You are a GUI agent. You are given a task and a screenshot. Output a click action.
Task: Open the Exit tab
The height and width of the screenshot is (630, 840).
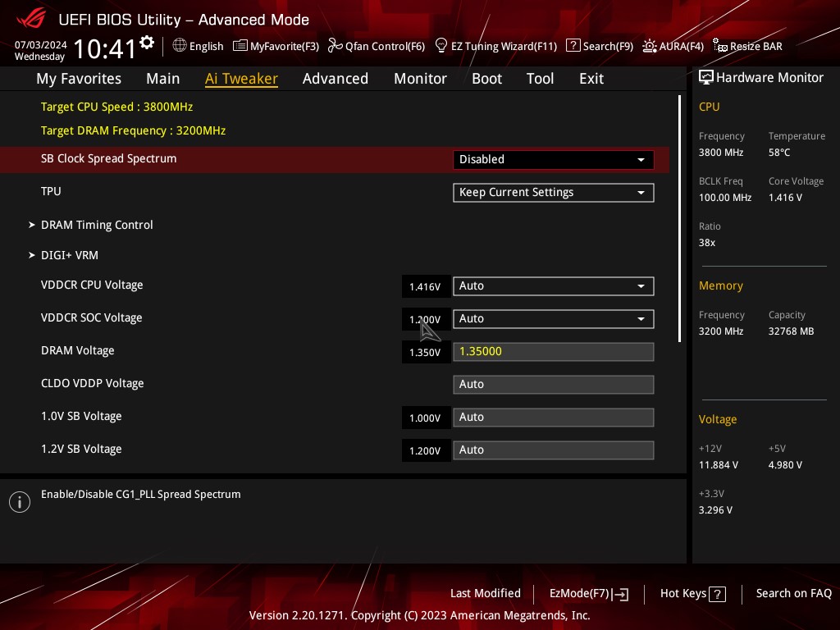coord(591,79)
